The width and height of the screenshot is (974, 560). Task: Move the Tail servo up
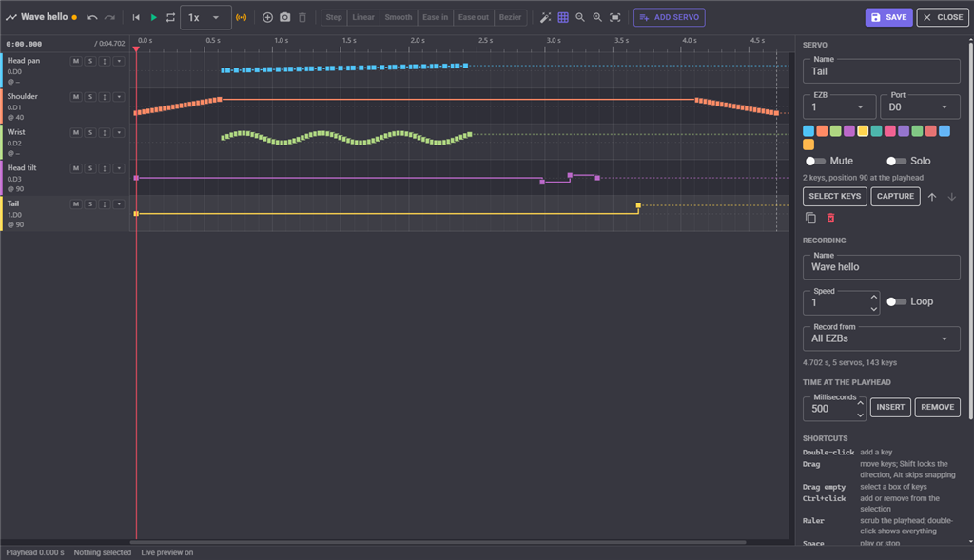932,197
